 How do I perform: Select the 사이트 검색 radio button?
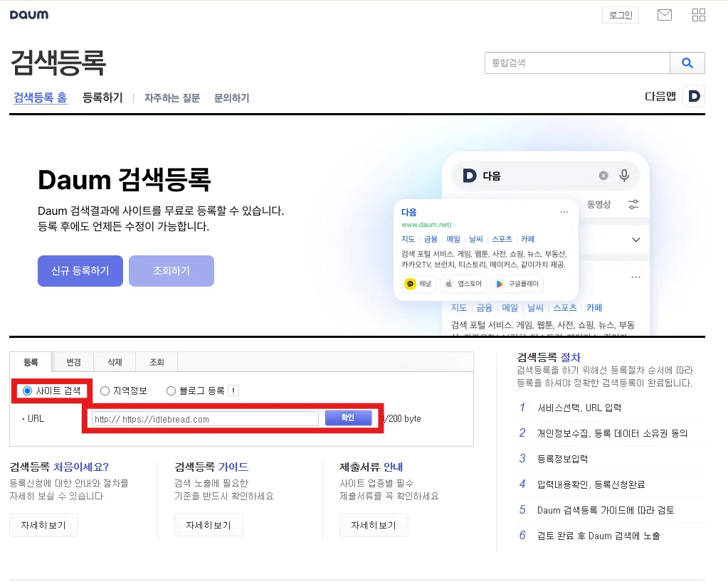(x=27, y=391)
